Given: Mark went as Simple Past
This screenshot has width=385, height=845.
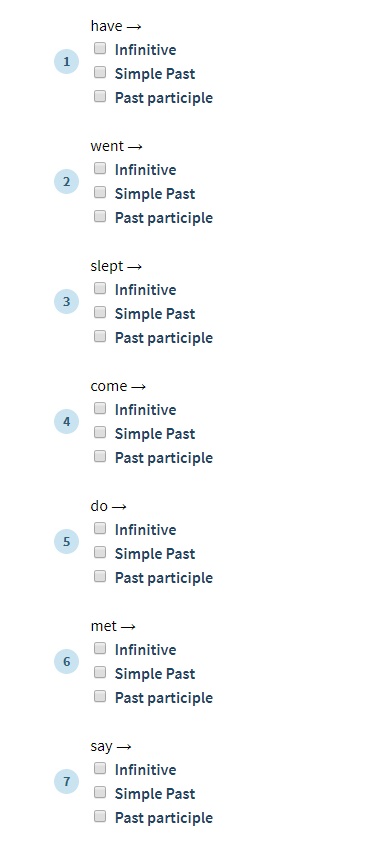Looking at the screenshot, I should click(100, 192).
